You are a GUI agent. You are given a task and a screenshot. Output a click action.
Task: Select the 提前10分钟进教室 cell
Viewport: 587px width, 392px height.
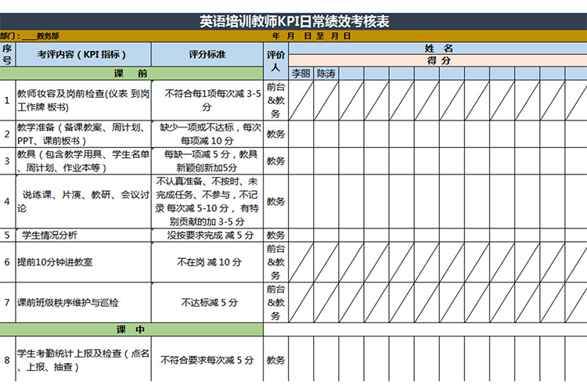coord(82,262)
